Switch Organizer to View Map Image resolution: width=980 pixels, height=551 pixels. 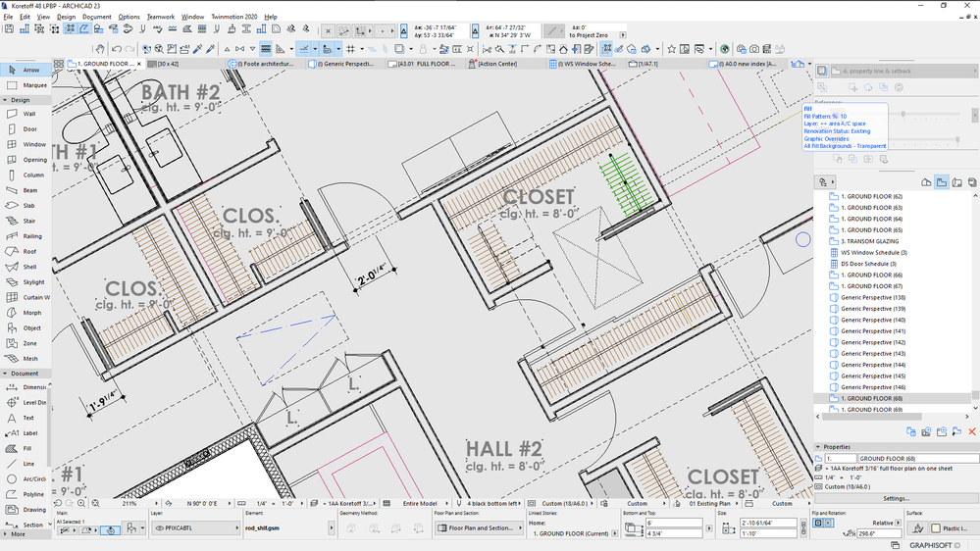941,182
